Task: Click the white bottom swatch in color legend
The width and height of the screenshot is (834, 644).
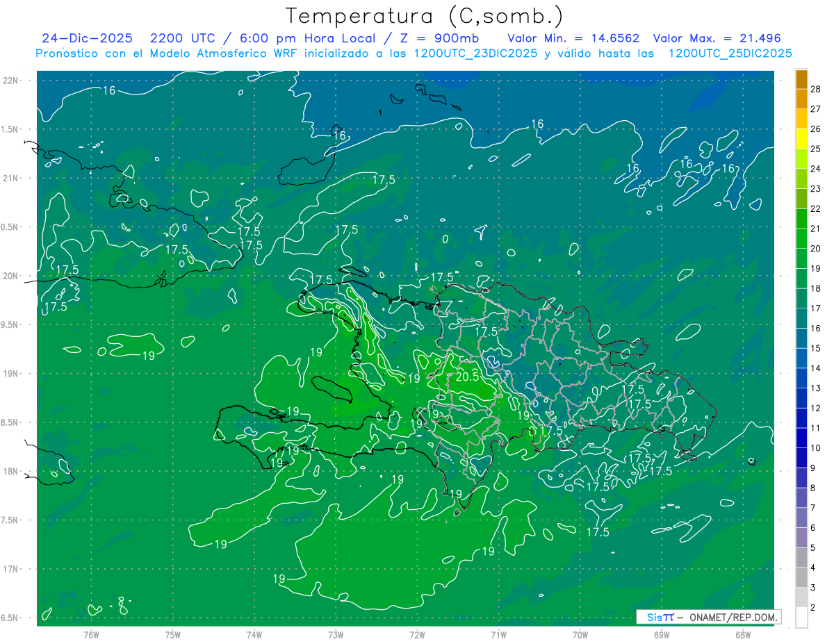Action: click(x=801, y=618)
